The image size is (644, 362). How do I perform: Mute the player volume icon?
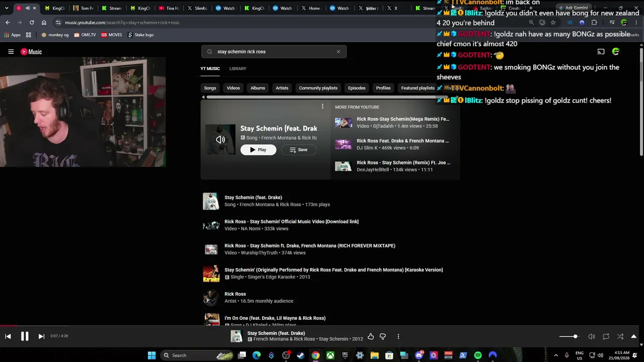click(x=592, y=336)
